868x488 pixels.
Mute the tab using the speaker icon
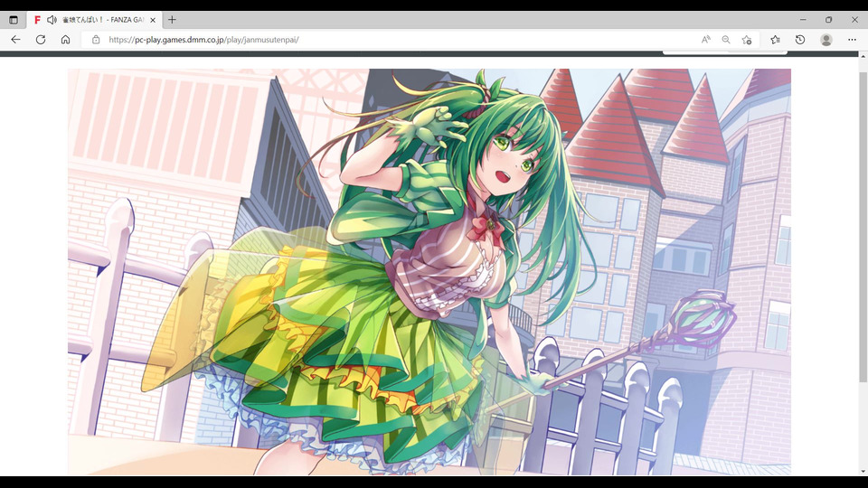click(52, 20)
